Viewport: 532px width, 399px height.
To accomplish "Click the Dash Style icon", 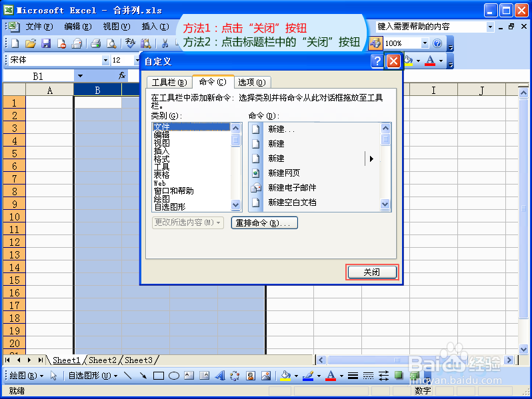I will point(368,376).
